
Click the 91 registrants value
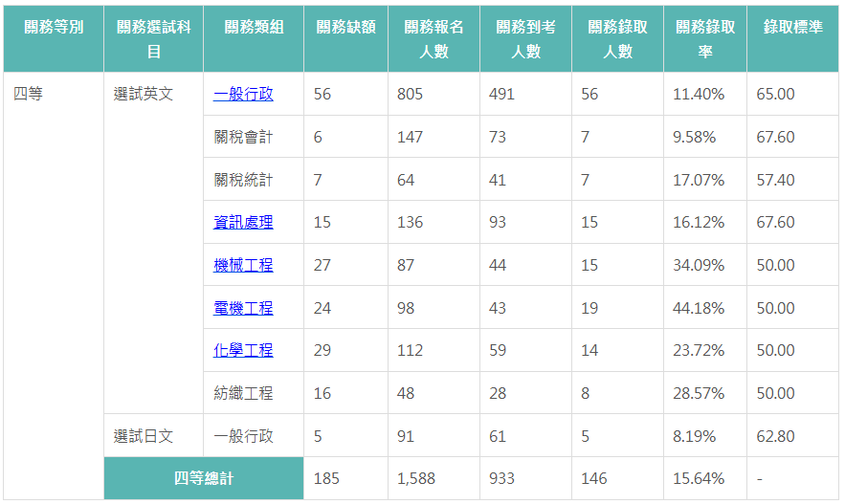[406, 436]
